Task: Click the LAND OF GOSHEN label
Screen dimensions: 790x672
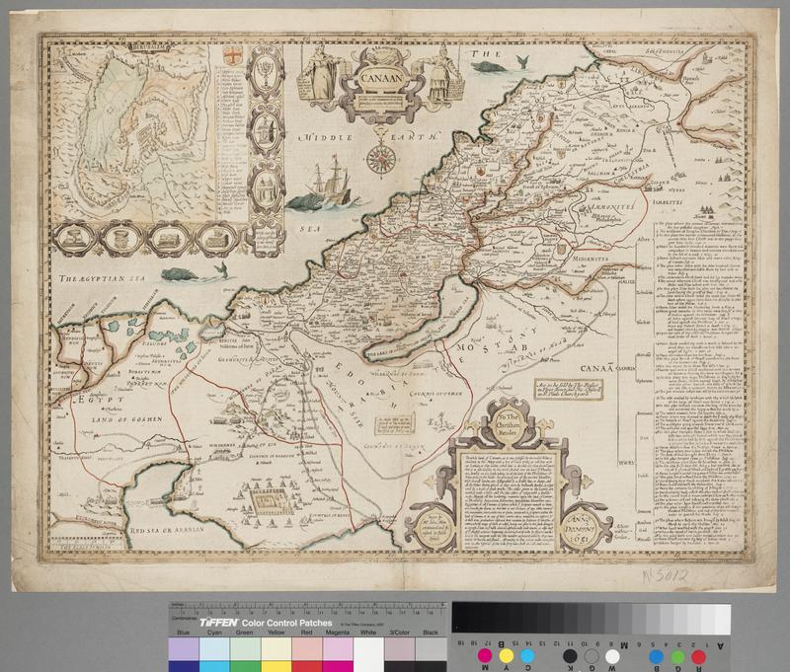Action: [x=127, y=418]
